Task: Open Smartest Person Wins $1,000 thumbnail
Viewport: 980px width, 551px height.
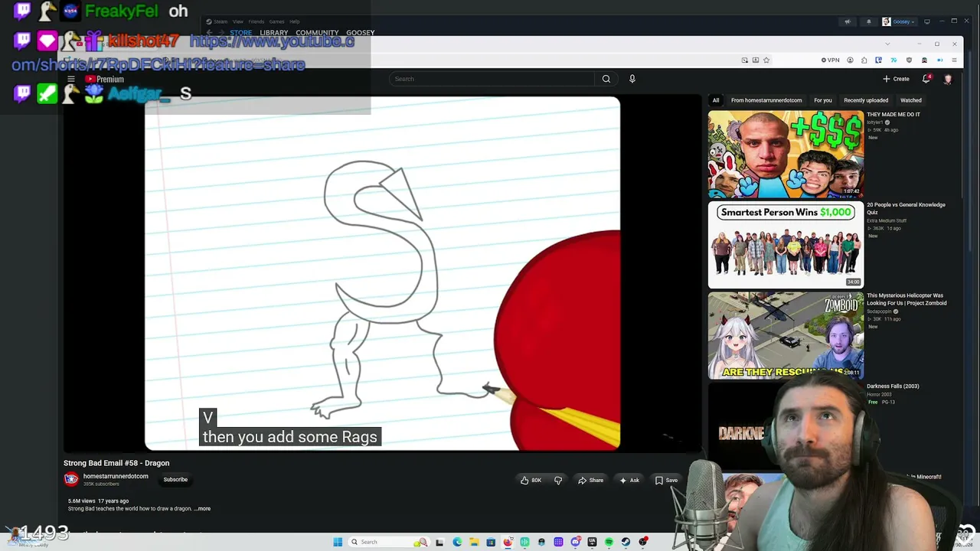Action: 786,244
